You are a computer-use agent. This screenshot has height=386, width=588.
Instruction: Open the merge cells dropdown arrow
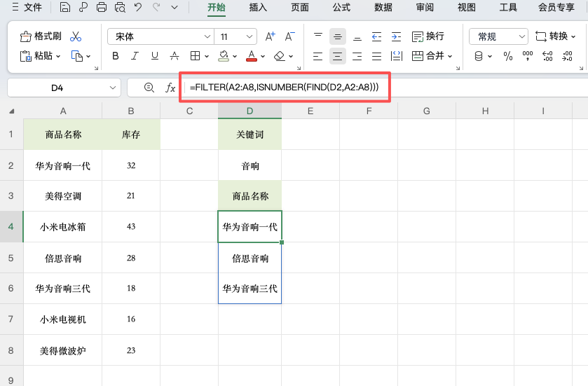pyautogui.click(x=450, y=57)
